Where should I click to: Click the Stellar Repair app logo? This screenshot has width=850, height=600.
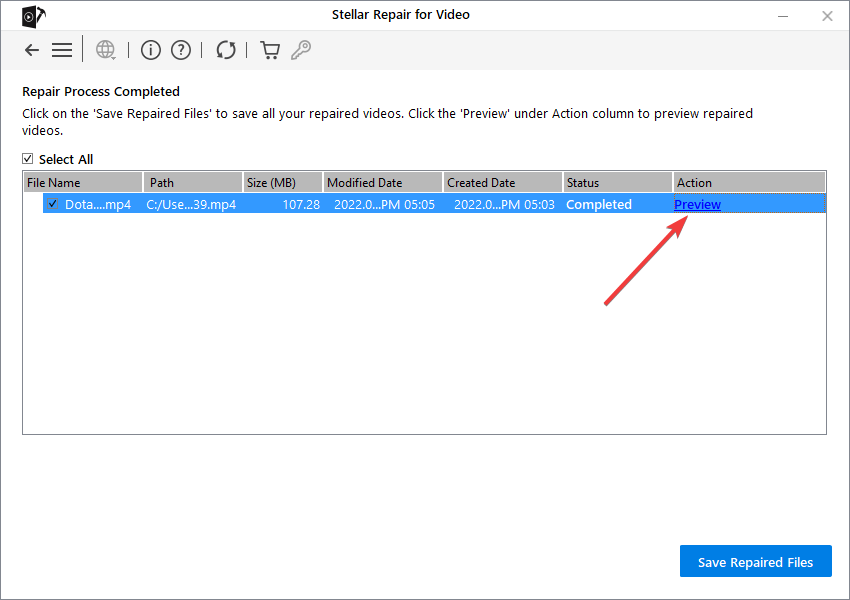pyautogui.click(x=33, y=16)
